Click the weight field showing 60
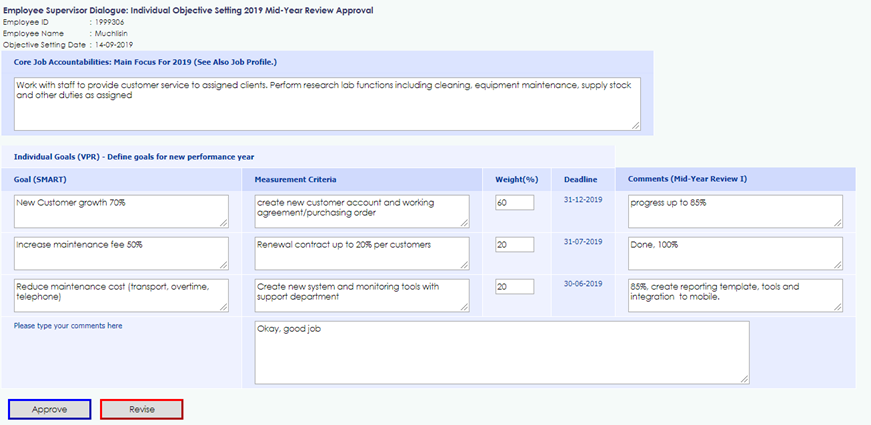Image resolution: width=871 pixels, height=425 pixels. pyautogui.click(x=515, y=203)
